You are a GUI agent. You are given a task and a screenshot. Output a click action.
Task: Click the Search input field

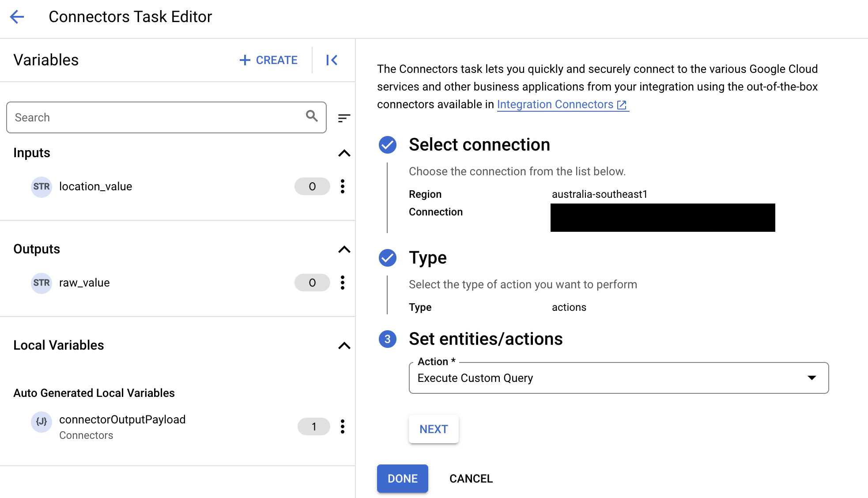coord(167,117)
